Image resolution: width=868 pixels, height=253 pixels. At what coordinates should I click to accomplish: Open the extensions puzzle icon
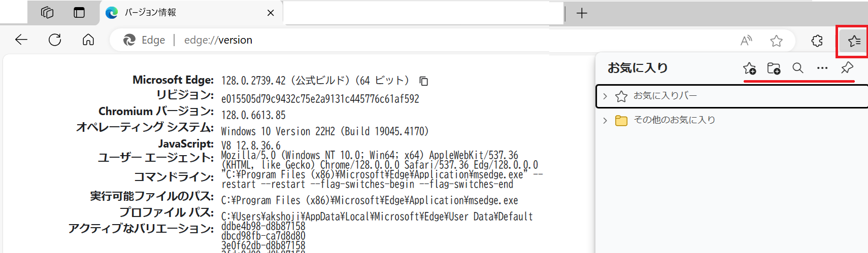click(x=817, y=41)
